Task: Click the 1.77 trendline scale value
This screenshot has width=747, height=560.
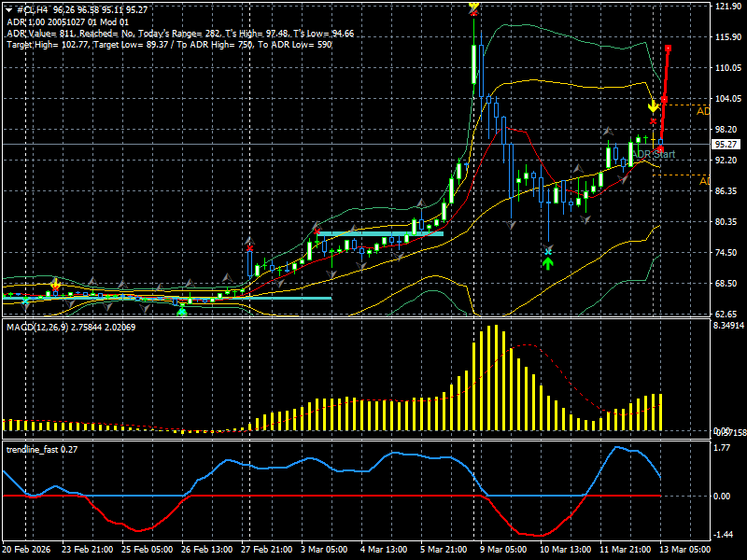Action: (x=722, y=448)
